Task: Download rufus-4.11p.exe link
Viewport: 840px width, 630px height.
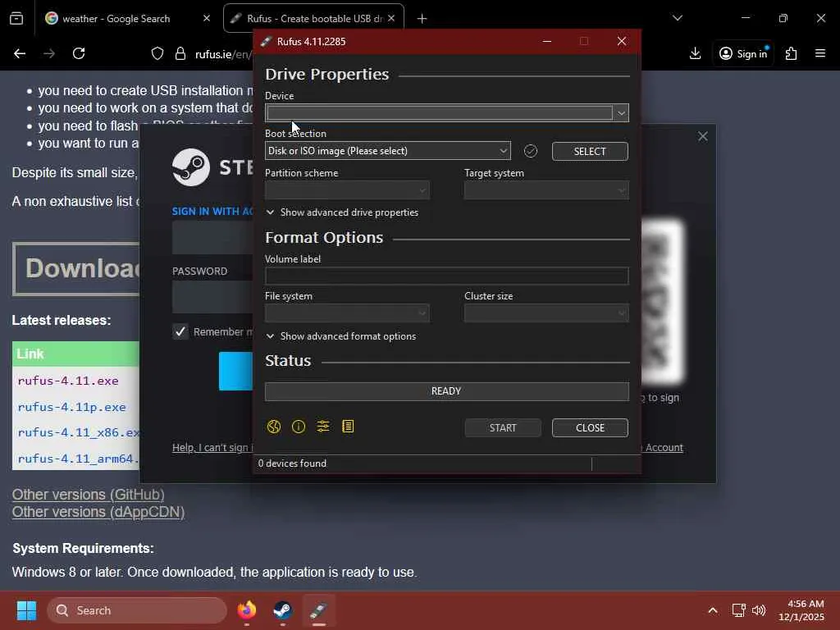Action: [x=72, y=407]
